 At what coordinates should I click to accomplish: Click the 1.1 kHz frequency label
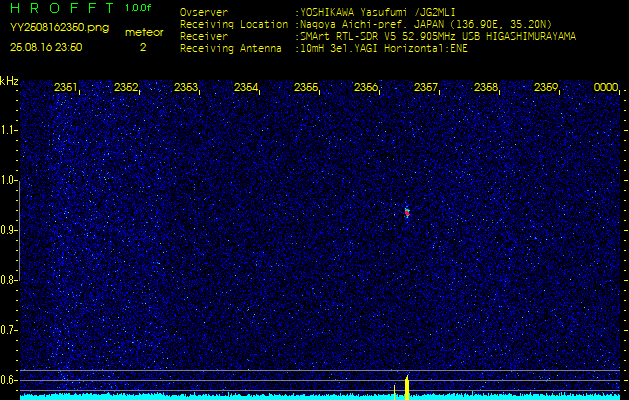coord(7,130)
